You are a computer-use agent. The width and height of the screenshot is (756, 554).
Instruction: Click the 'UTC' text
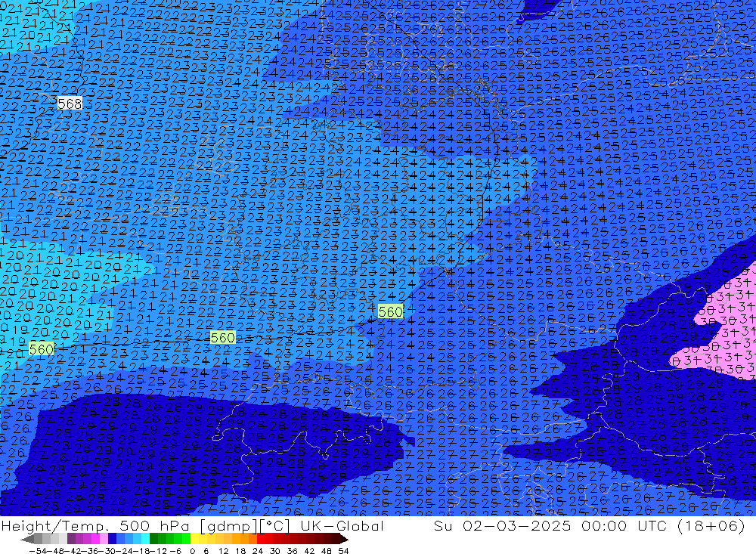point(652,525)
